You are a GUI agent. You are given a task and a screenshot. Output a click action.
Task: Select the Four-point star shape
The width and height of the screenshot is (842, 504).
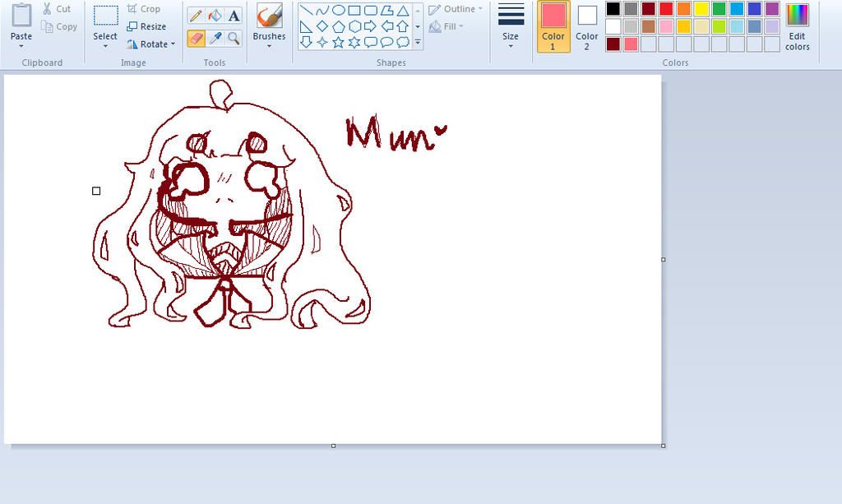point(322,43)
